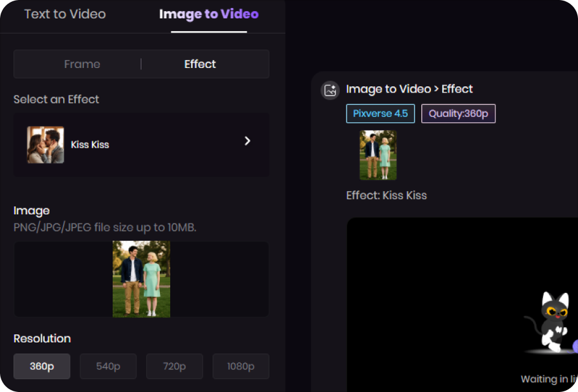Select the Effect mode tab
Viewport: 578px width, 392px height.
tap(200, 64)
